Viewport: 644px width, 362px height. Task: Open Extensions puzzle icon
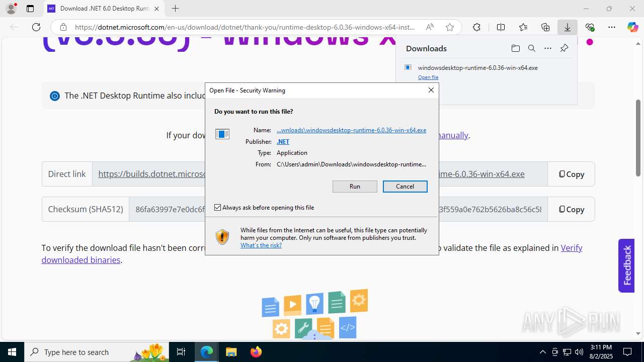pyautogui.click(x=476, y=27)
